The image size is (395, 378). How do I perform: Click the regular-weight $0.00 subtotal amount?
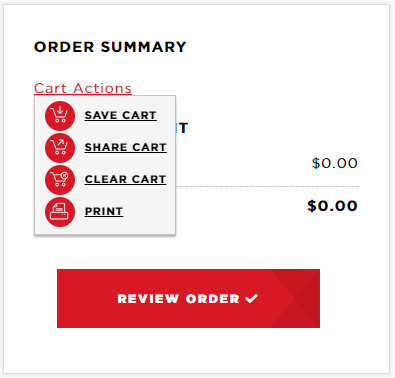tap(335, 163)
